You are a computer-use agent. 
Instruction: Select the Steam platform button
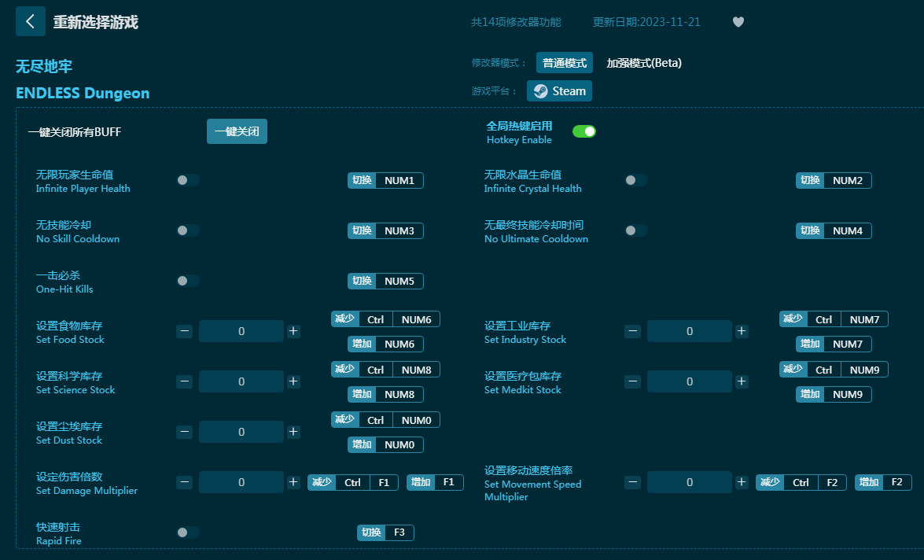tap(559, 91)
